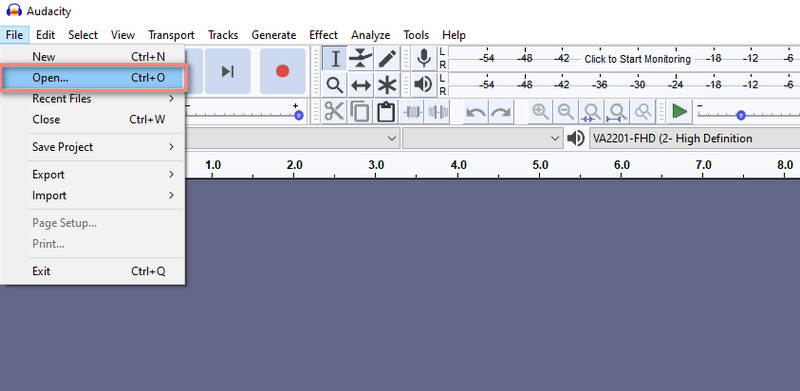This screenshot has height=391, width=800.
Task: Click the Fit Selection to Width icon
Action: pyautogui.click(x=592, y=111)
